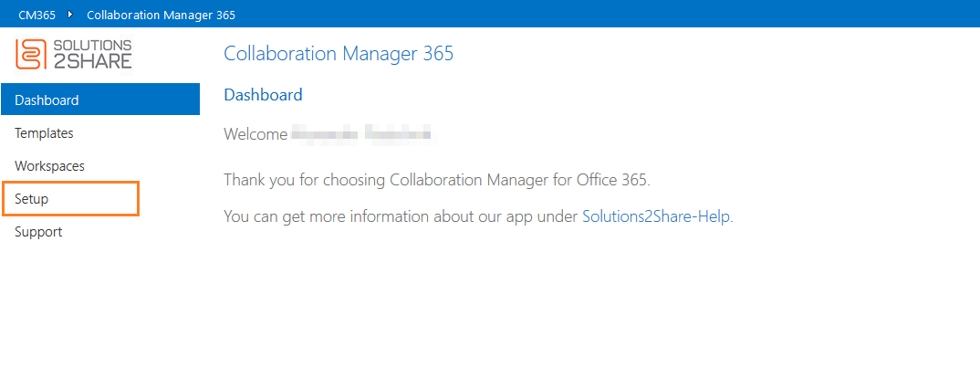
Task: Select Support from the left navigation
Action: [x=38, y=232]
